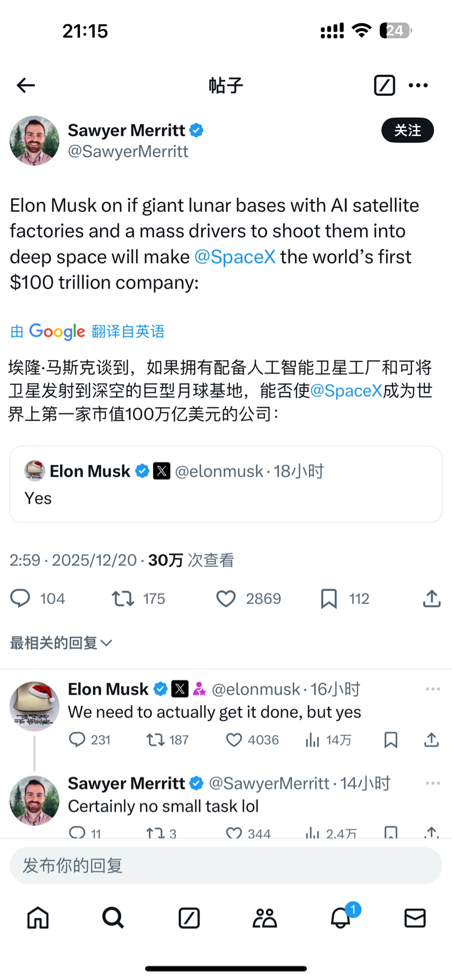Tap the 关注 follow button
Viewport: 452px width, 980px height.
coord(407,130)
